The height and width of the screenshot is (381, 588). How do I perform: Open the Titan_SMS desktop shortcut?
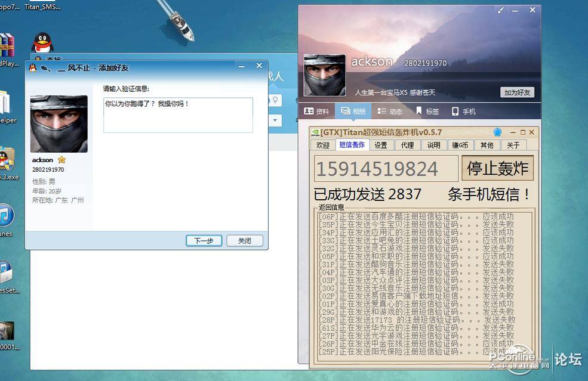point(42,7)
